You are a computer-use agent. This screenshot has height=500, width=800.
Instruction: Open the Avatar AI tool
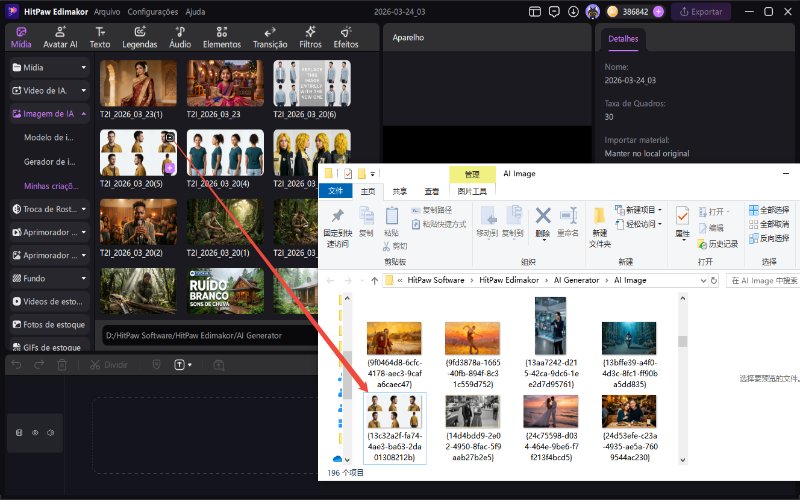[x=62, y=37]
